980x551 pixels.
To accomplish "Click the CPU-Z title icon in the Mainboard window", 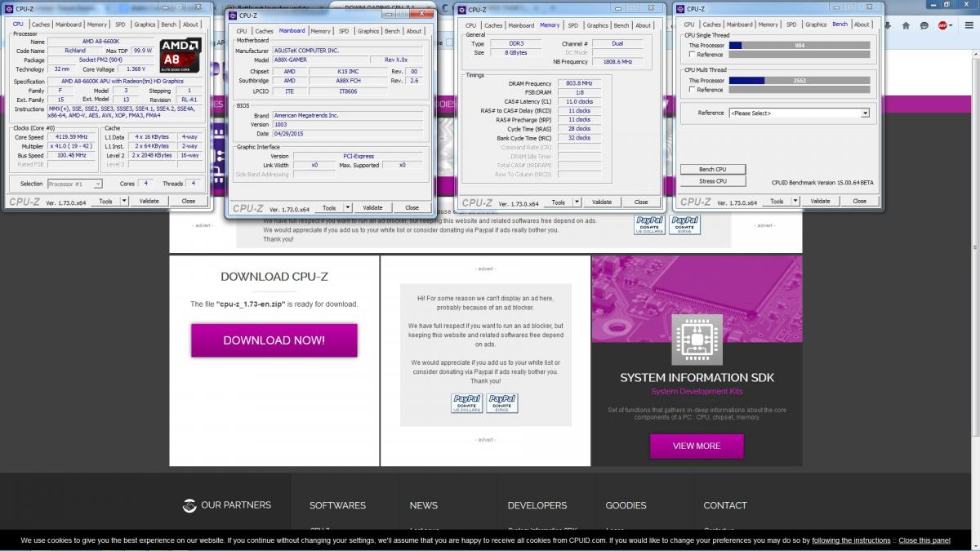I will click(234, 15).
